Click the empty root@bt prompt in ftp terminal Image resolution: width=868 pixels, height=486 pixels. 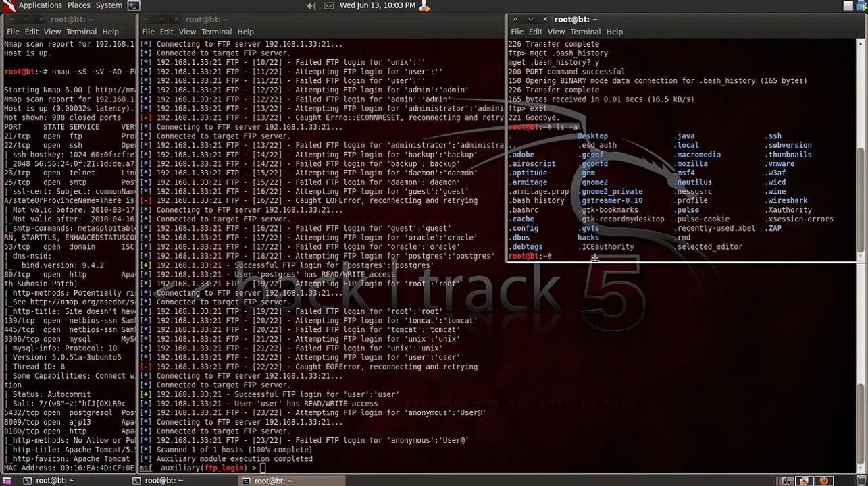530,256
